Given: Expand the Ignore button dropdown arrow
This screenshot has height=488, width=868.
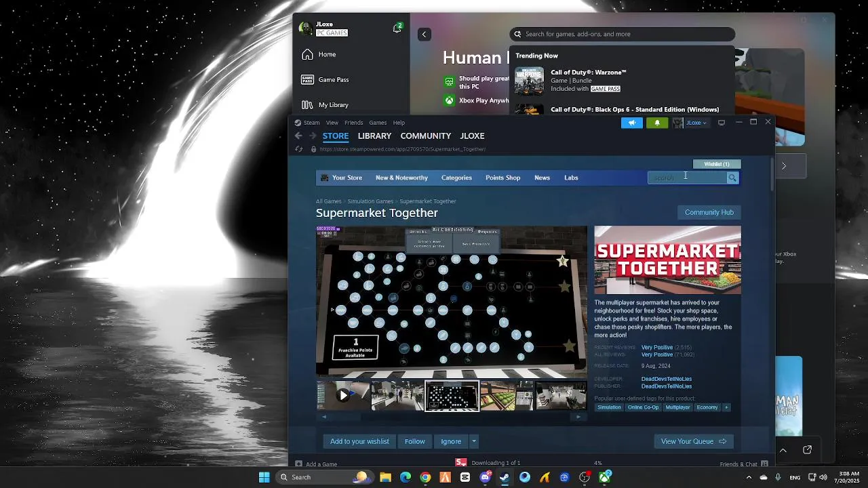Looking at the screenshot, I should (x=474, y=441).
